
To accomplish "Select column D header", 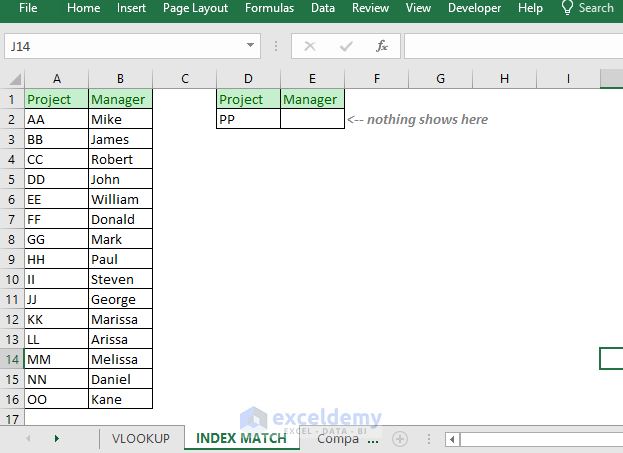I will tap(248, 79).
